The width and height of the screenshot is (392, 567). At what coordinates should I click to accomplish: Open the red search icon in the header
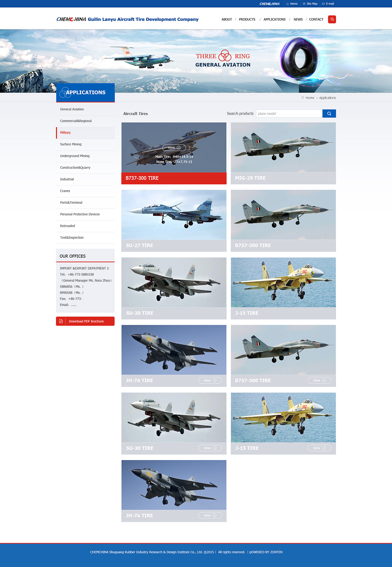tap(332, 19)
